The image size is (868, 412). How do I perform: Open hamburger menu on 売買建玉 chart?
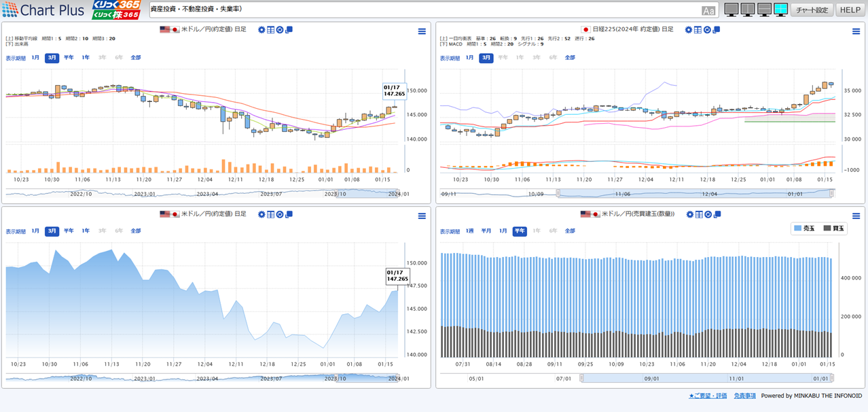856,216
